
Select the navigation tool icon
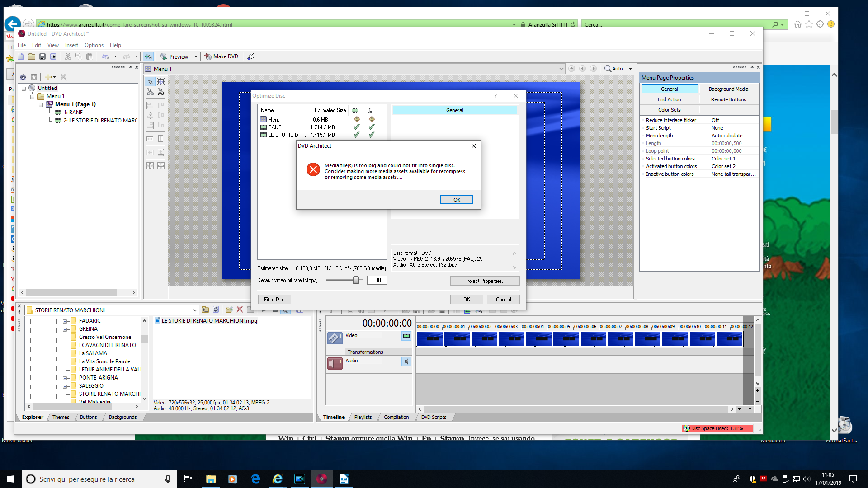pyautogui.click(x=150, y=92)
